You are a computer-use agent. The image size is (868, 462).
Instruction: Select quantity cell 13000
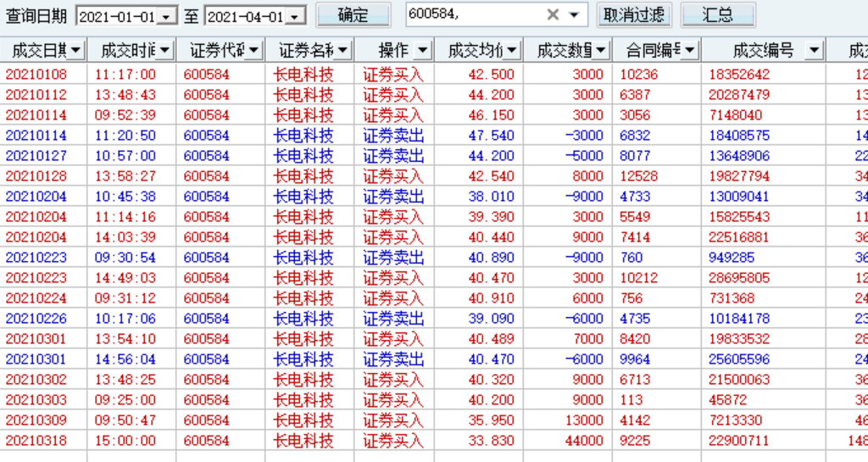[x=584, y=420]
